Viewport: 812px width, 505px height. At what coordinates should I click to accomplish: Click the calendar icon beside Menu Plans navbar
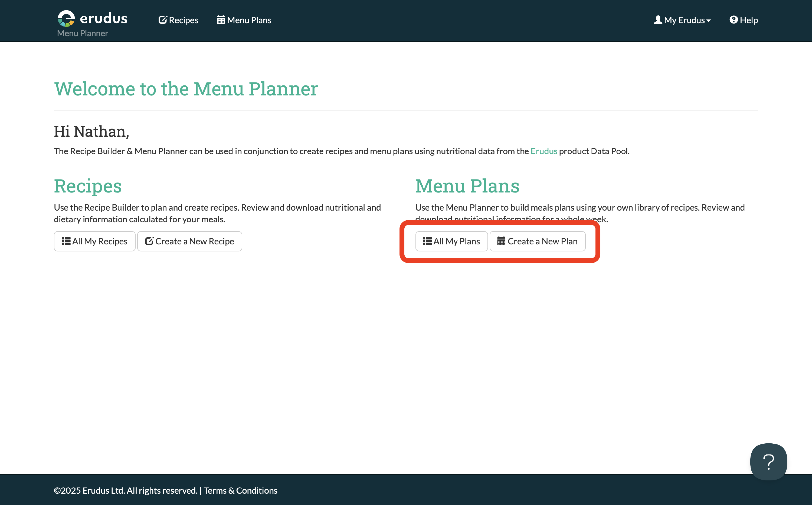221,20
